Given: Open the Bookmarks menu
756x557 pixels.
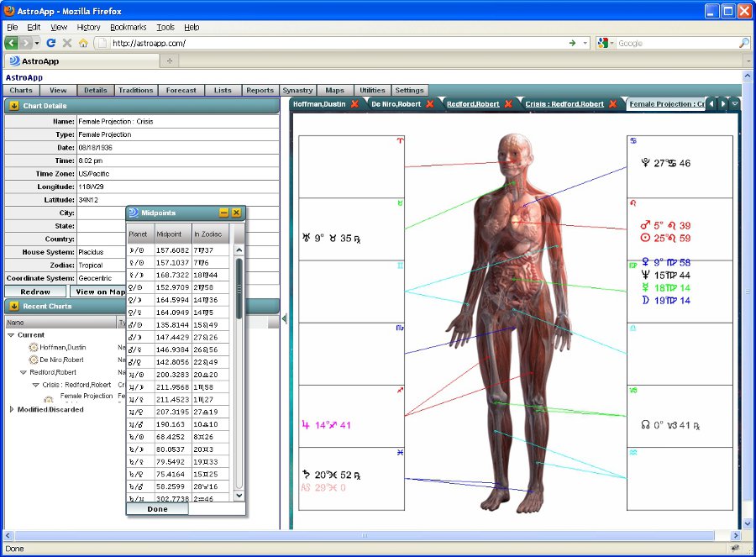Looking at the screenshot, I should (x=129, y=27).
